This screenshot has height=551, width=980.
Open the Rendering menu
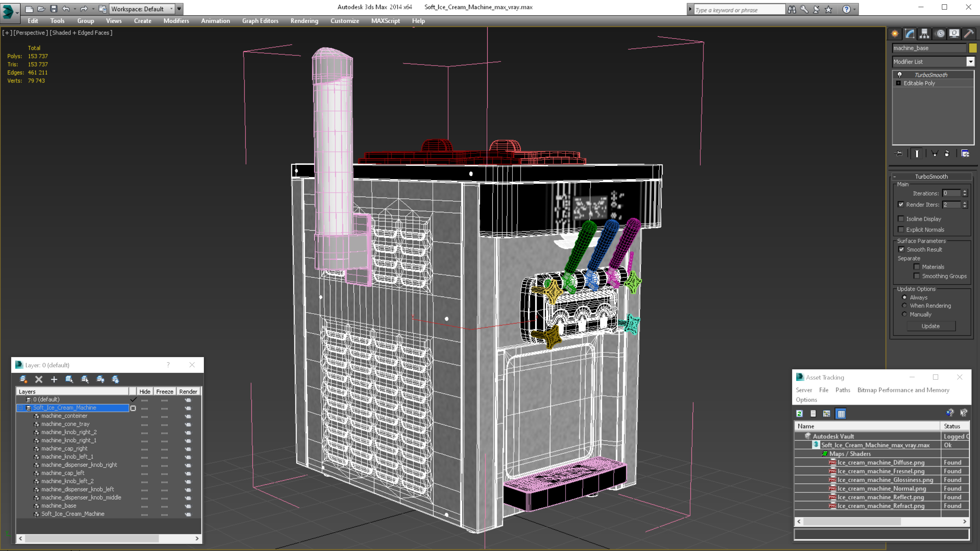[304, 21]
